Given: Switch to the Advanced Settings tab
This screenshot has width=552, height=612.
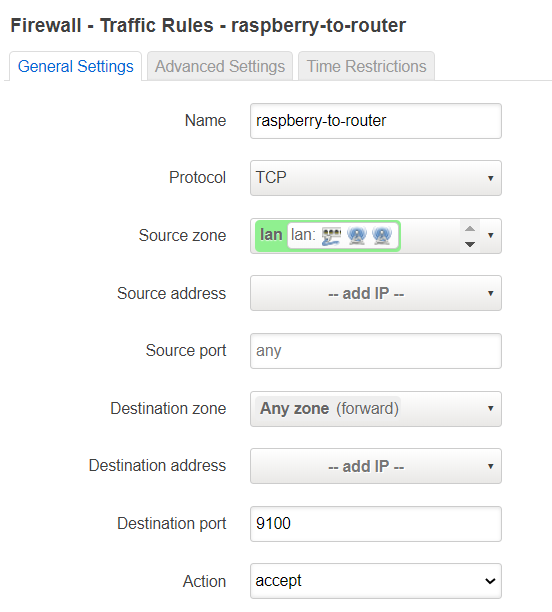Looking at the screenshot, I should pyautogui.click(x=220, y=66).
